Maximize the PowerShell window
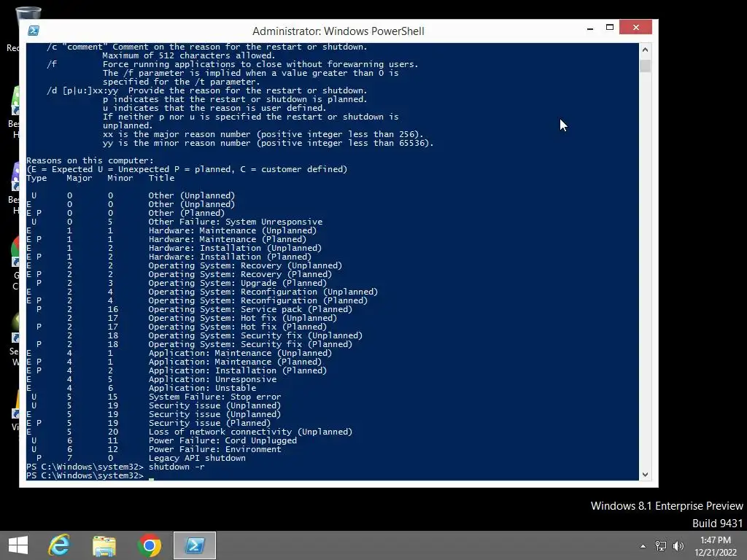Viewport: 747px width, 560px height. (x=609, y=28)
